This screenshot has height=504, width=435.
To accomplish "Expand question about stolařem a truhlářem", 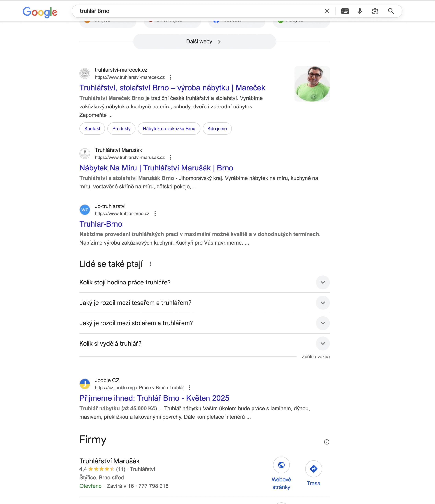I will (204, 323).
